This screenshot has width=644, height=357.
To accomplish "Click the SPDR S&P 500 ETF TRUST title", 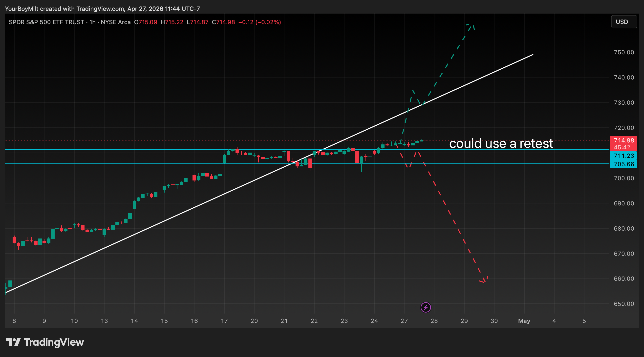I will point(46,22).
